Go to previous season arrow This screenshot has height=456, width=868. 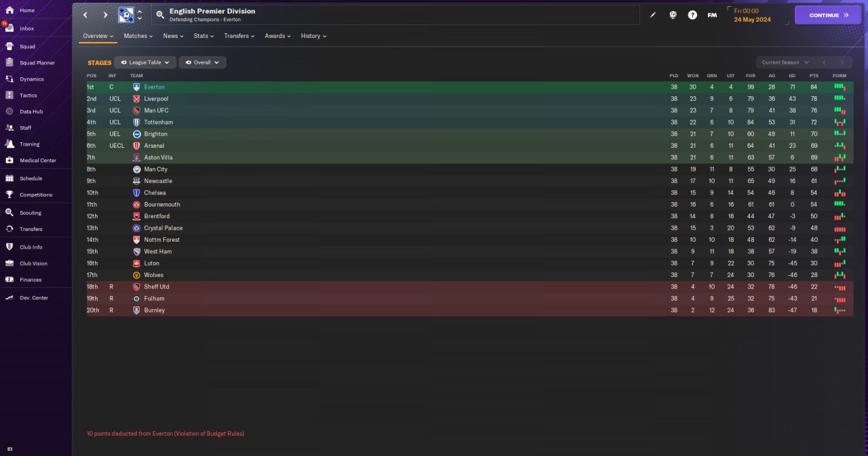824,62
